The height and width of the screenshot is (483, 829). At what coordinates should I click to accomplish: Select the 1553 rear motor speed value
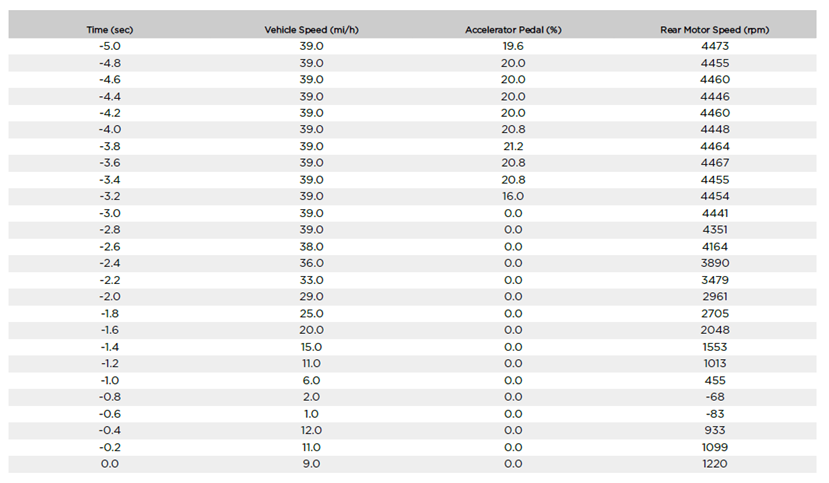point(715,347)
